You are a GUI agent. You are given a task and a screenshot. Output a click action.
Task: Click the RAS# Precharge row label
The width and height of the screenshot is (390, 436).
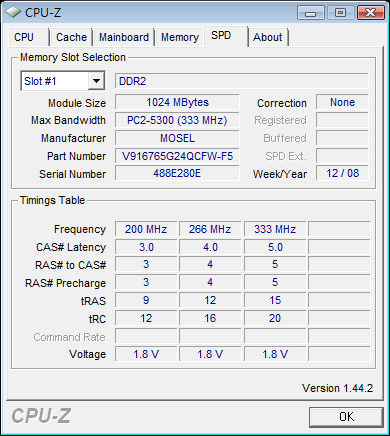65,283
